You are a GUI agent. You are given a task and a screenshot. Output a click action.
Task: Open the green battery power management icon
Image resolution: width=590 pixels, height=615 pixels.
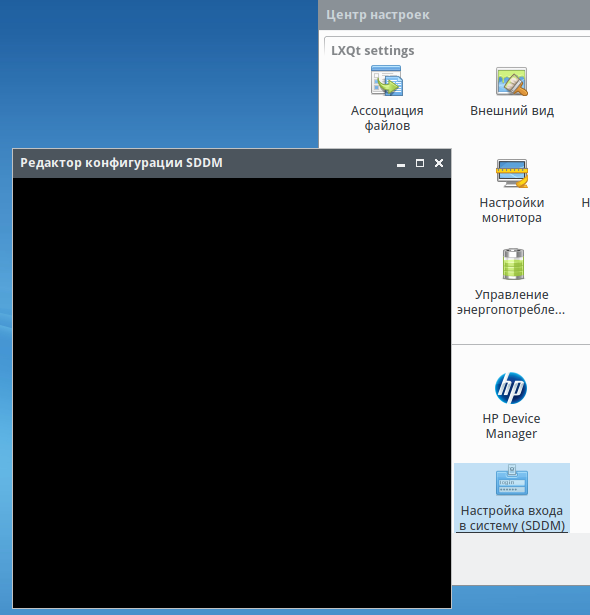513,264
